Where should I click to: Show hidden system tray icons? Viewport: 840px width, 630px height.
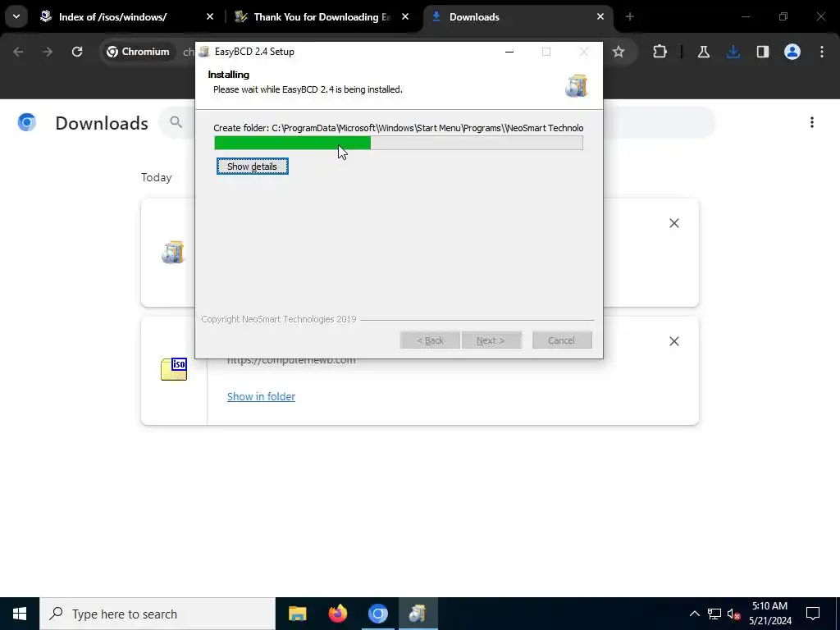pyautogui.click(x=694, y=614)
